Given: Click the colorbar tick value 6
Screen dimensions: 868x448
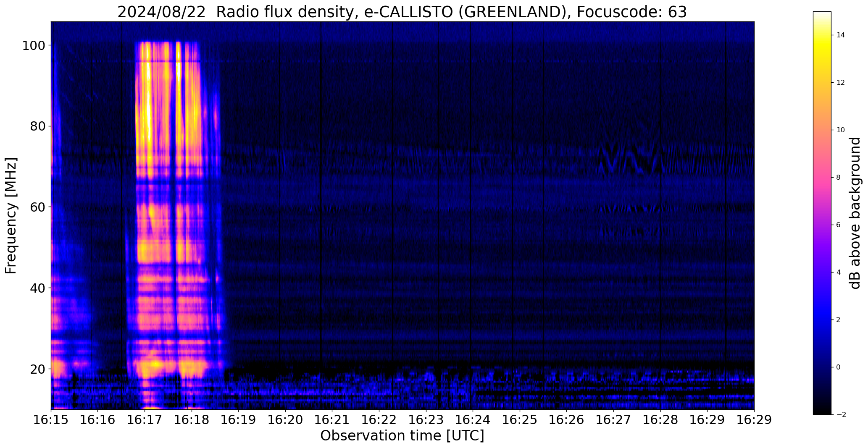Looking at the screenshot, I should 839,225.
